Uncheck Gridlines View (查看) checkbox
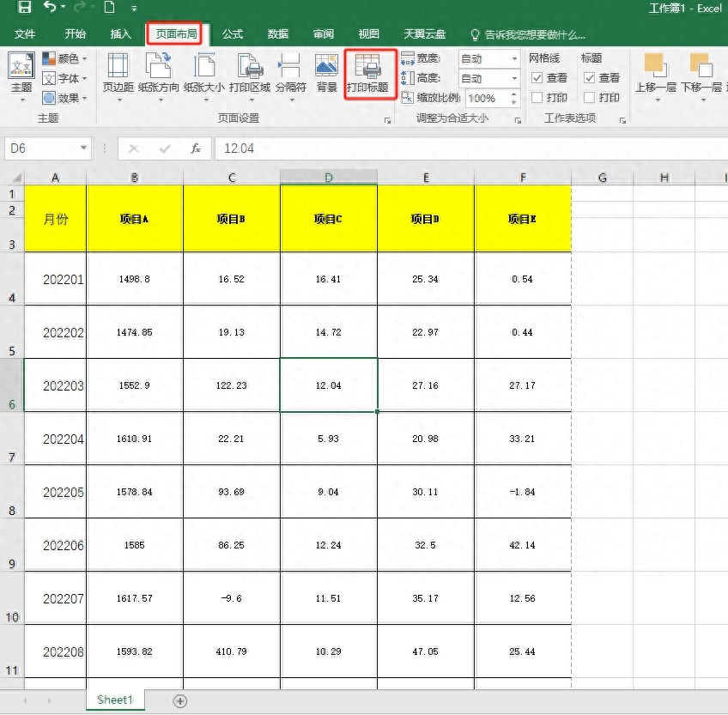 [x=537, y=77]
